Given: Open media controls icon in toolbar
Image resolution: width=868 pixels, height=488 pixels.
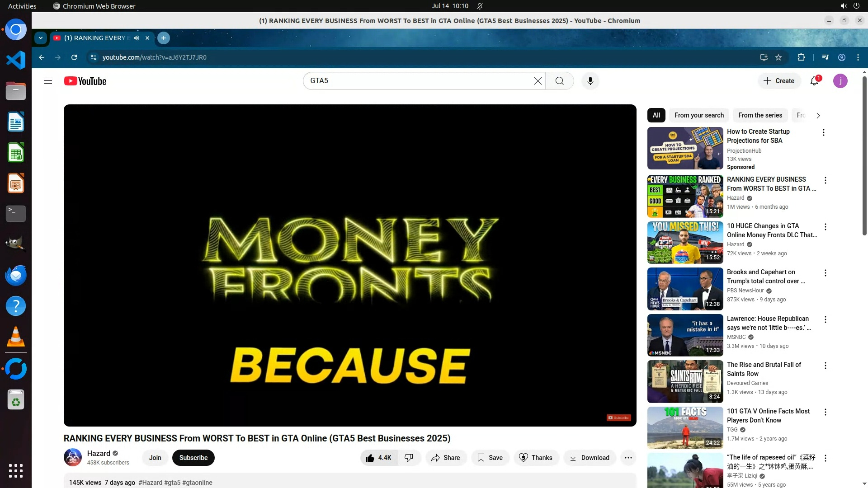Looking at the screenshot, I should tap(826, 57).
